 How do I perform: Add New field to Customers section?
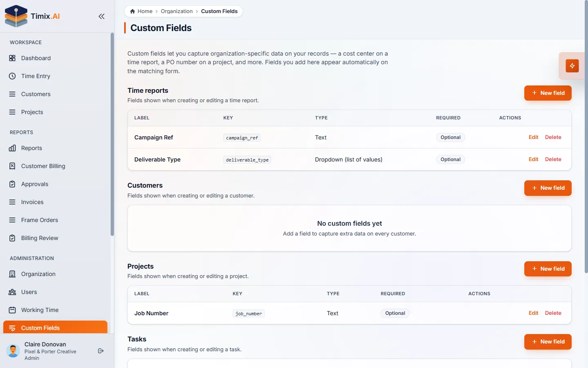coord(548,188)
